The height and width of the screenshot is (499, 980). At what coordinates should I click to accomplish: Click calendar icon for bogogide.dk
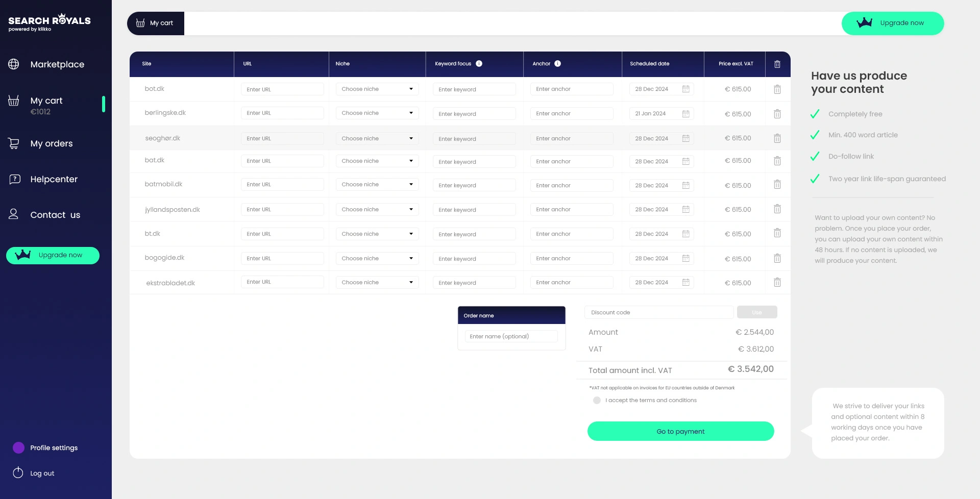tap(685, 258)
